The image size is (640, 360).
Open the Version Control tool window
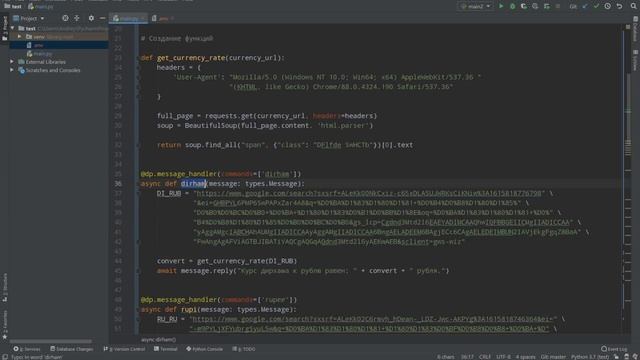(x=124, y=349)
